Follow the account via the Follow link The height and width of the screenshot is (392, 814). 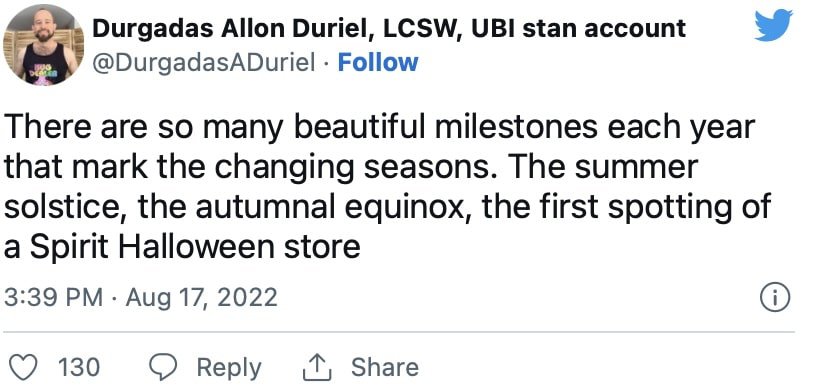[377, 62]
